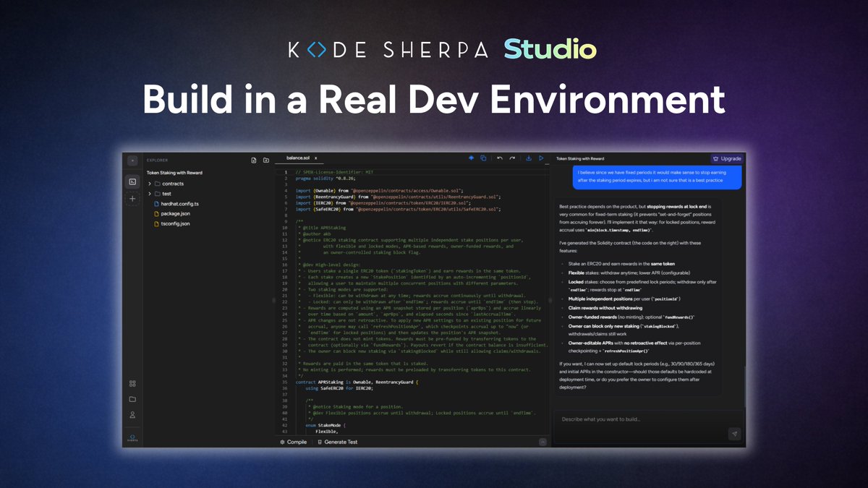Send the chat message with the arrow icon
Screen dimensions: 868x488
pos(735,434)
